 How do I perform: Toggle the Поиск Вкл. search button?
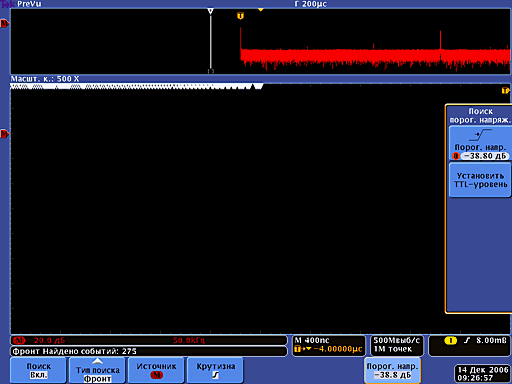click(38, 370)
